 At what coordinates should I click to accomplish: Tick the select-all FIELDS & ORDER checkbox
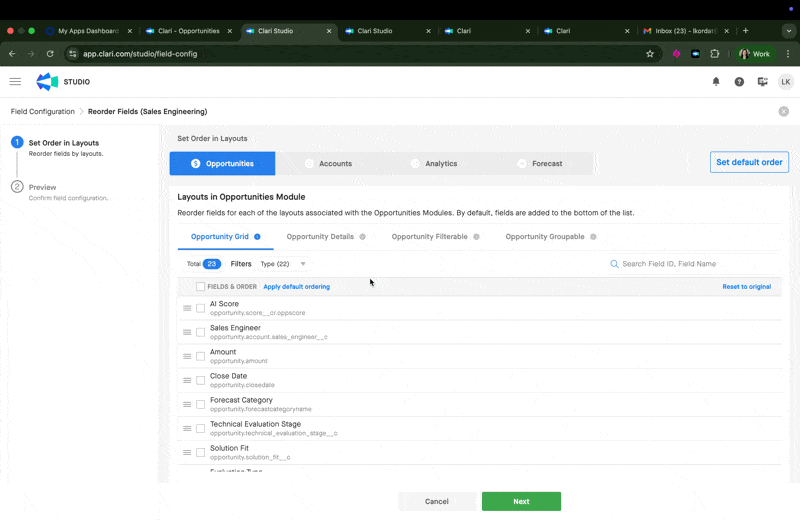(201, 287)
